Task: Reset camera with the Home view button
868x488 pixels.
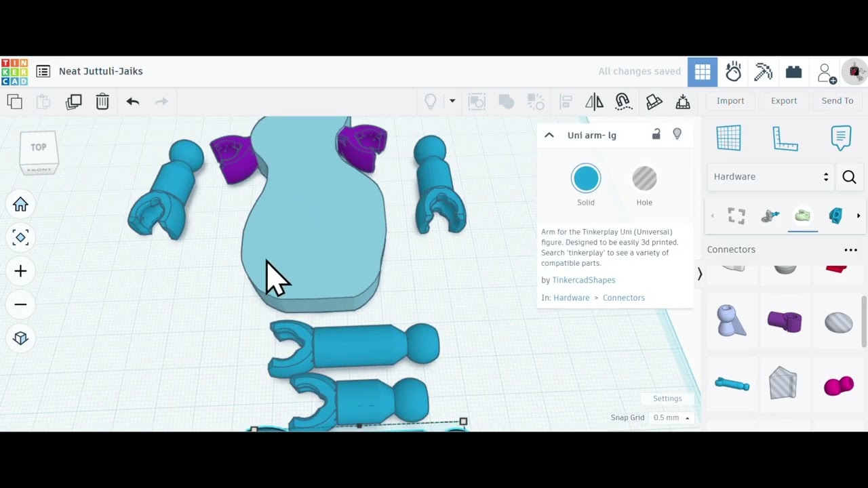Action: pyautogui.click(x=20, y=205)
